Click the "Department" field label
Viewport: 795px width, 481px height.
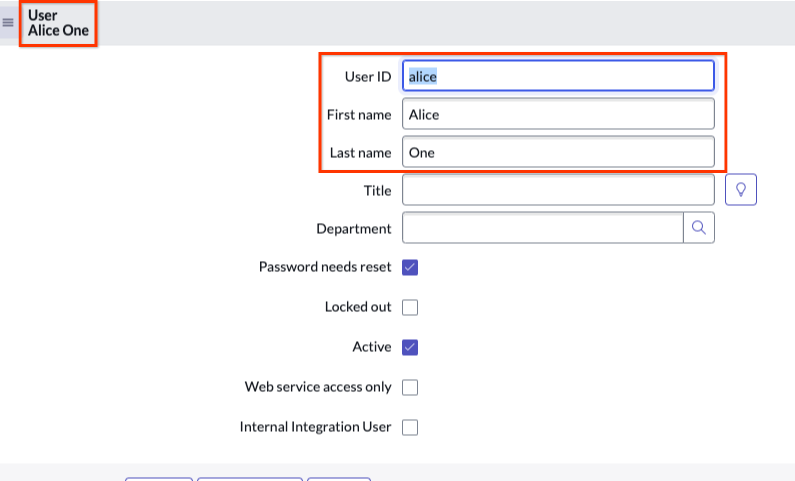[353, 228]
